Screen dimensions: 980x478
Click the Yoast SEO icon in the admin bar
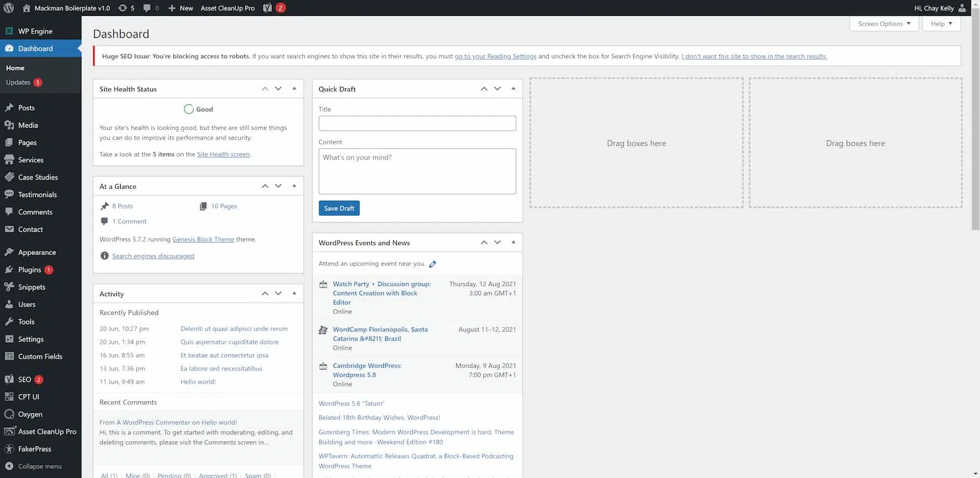[x=268, y=8]
